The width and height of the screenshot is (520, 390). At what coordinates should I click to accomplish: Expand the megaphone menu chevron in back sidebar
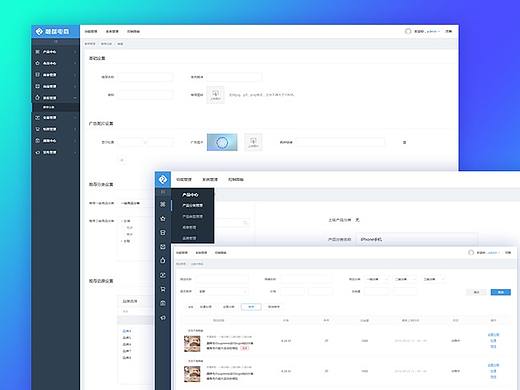(75, 152)
